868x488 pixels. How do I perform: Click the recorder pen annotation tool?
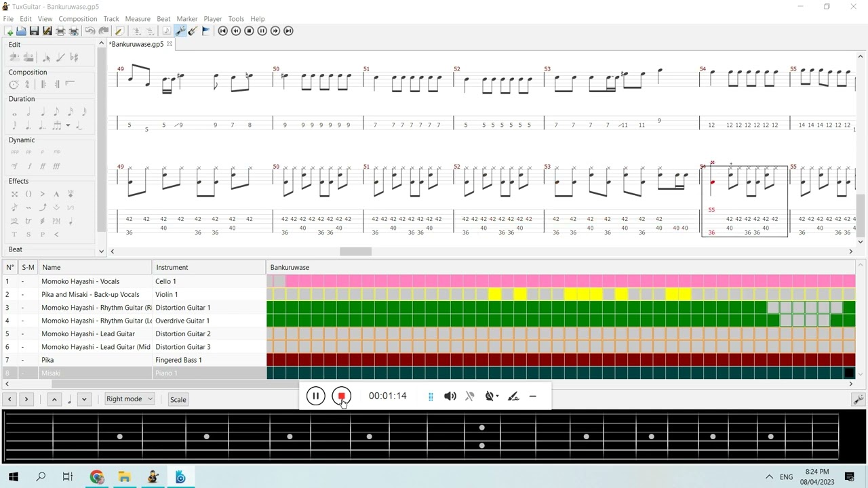point(513,396)
